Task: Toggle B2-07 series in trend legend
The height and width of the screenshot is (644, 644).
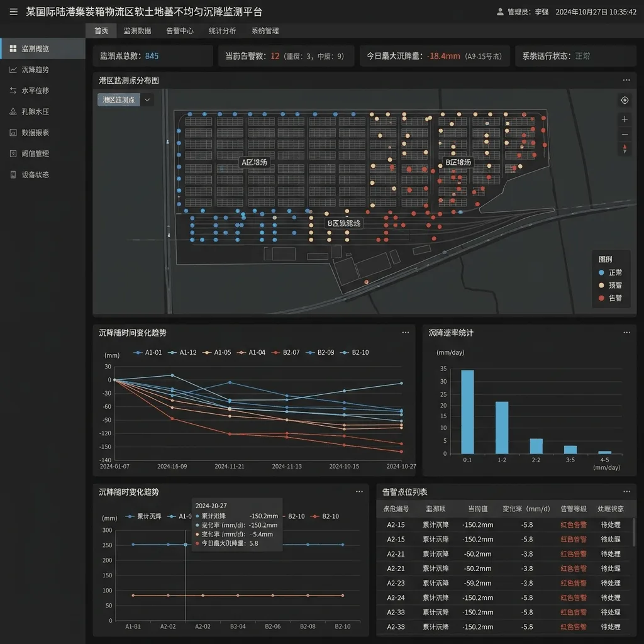Action: (286, 352)
